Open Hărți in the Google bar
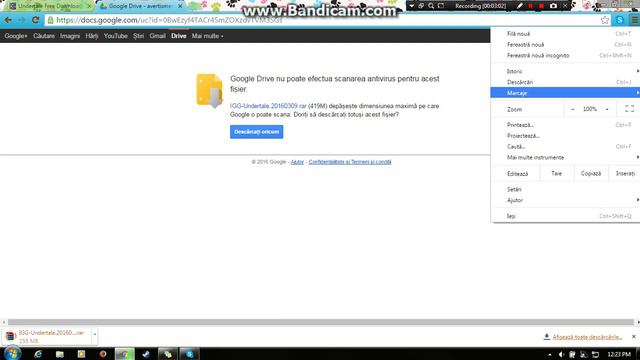The width and height of the screenshot is (640, 360). click(x=92, y=36)
